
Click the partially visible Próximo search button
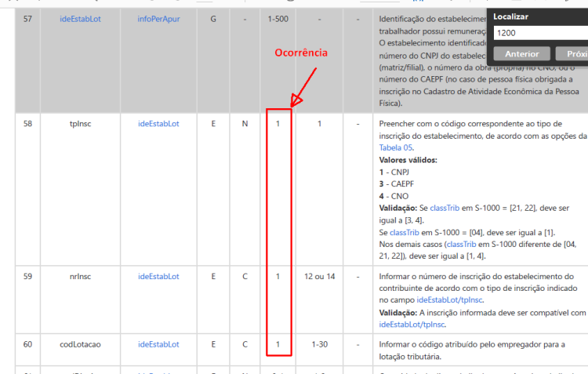572,53
